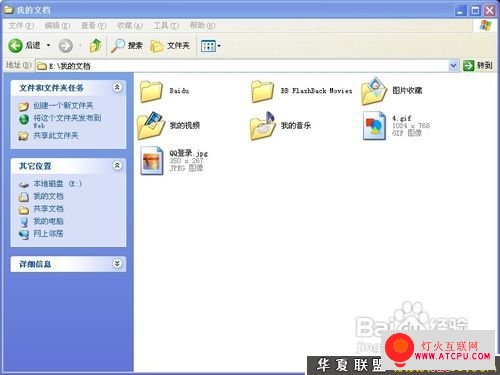Click 创建一个新文件夹 link
Image resolution: width=500 pixels, height=375 pixels.
pyautogui.click(x=63, y=106)
